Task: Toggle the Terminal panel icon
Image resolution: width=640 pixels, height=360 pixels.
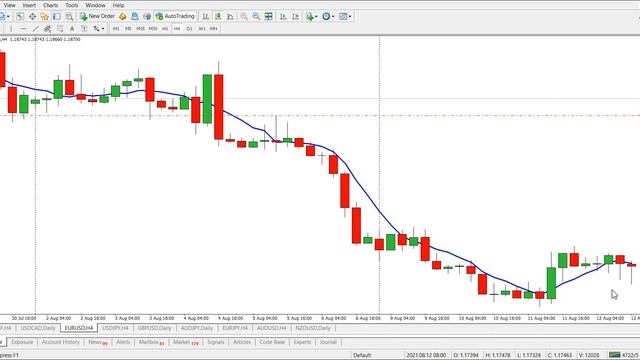Action: (57, 16)
